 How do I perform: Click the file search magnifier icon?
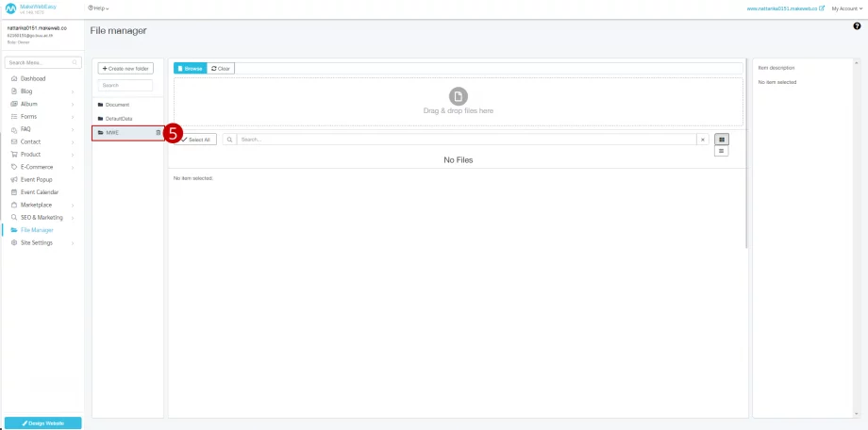[x=229, y=140]
